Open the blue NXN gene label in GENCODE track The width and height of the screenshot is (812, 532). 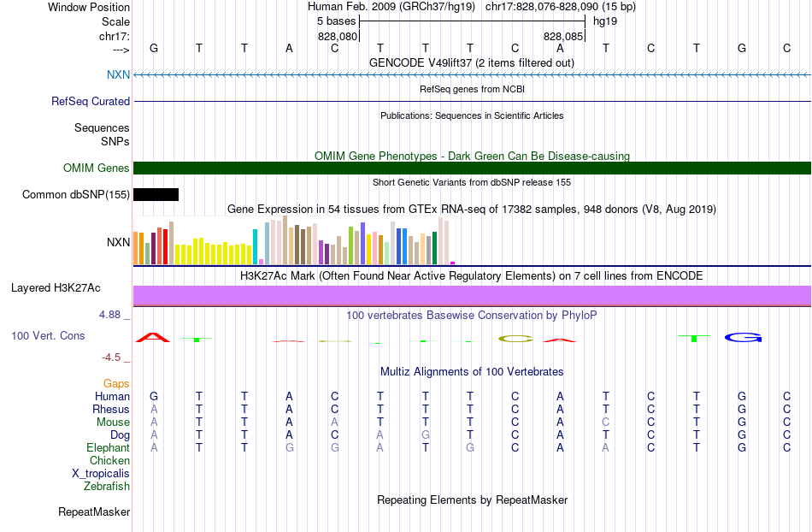[118, 74]
